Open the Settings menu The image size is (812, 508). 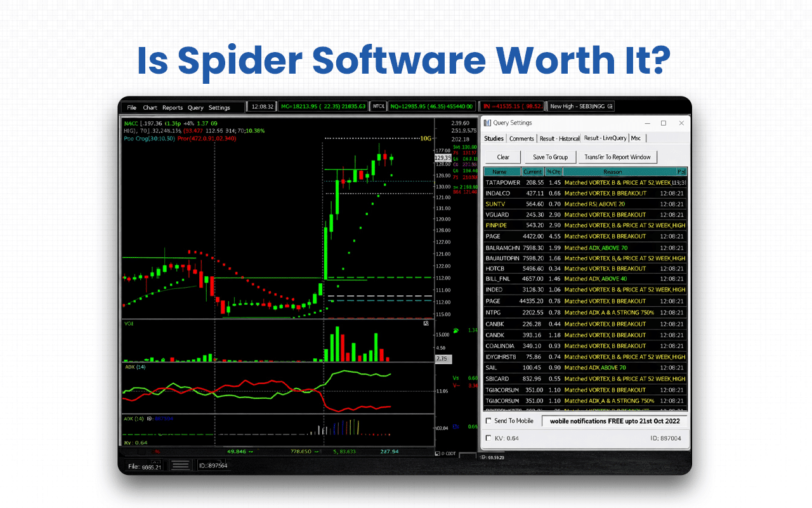218,108
